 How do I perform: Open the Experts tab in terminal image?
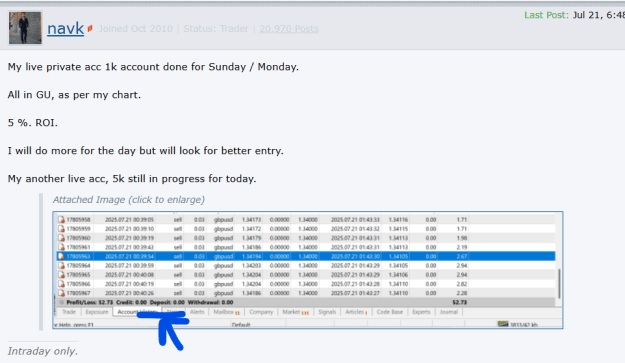pyautogui.click(x=421, y=312)
